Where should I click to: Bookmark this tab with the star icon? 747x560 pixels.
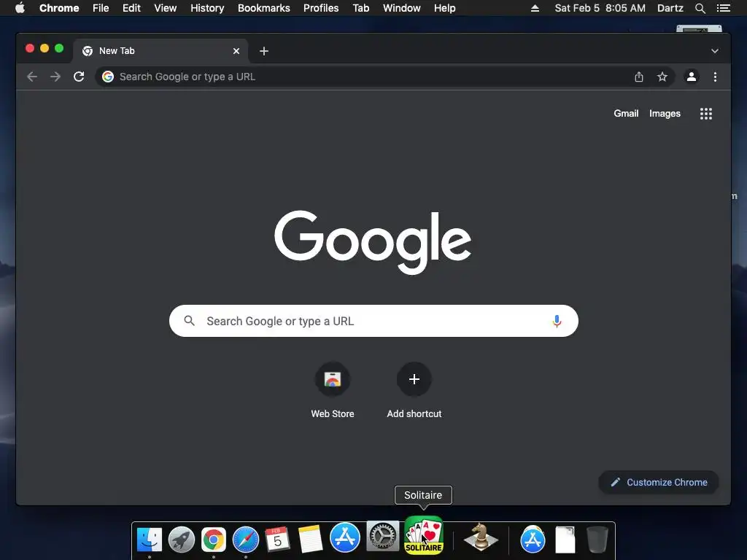tap(662, 77)
